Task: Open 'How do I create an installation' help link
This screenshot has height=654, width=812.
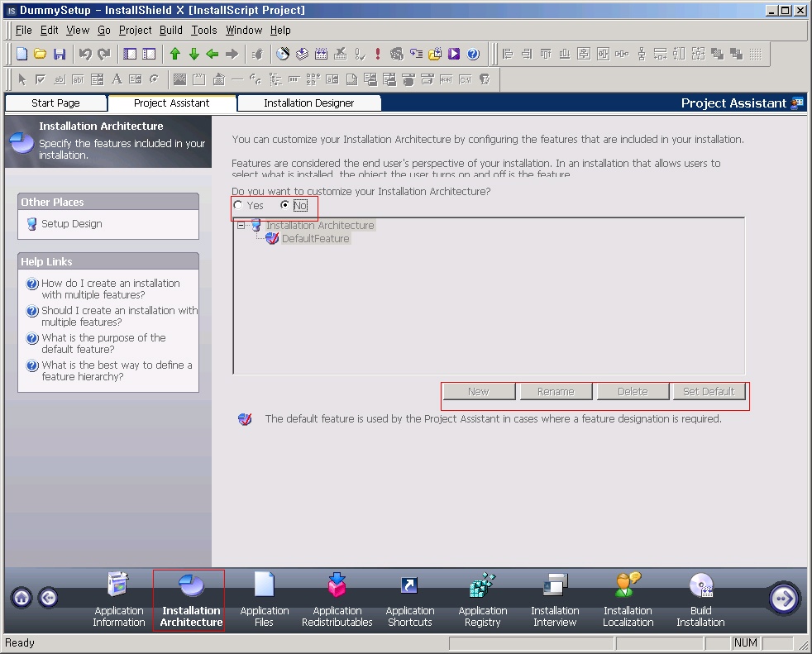Action: point(110,289)
